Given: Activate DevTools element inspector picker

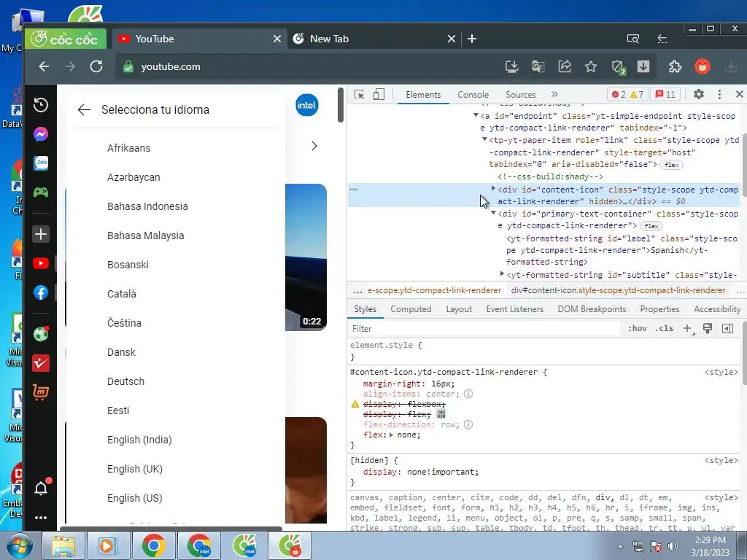Looking at the screenshot, I should tap(359, 95).
